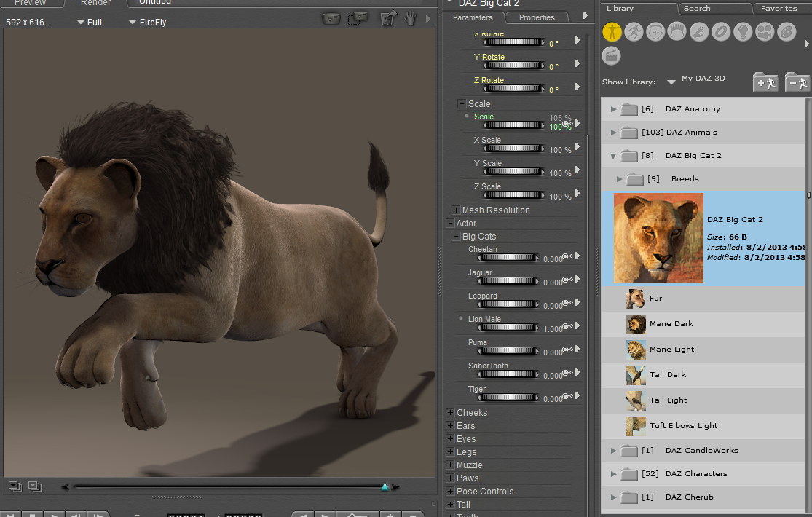This screenshot has width=812, height=517.
Task: Select the Tail Light library item
Action: click(668, 400)
